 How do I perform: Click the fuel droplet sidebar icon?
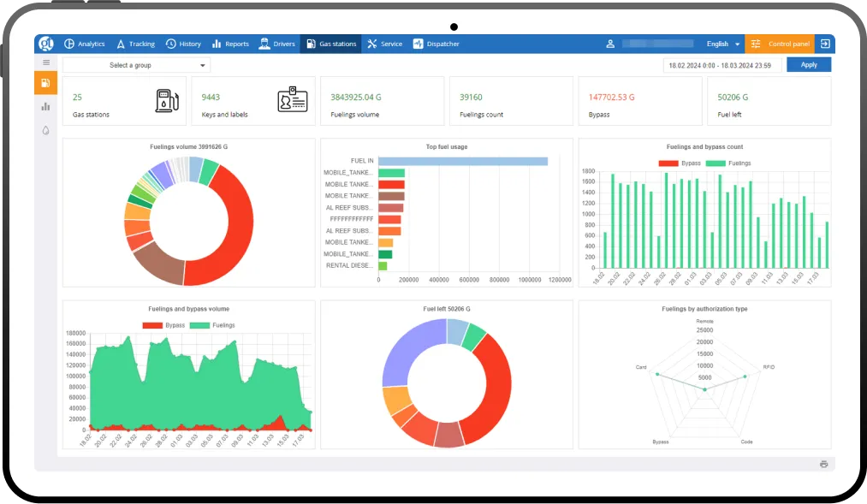point(45,130)
